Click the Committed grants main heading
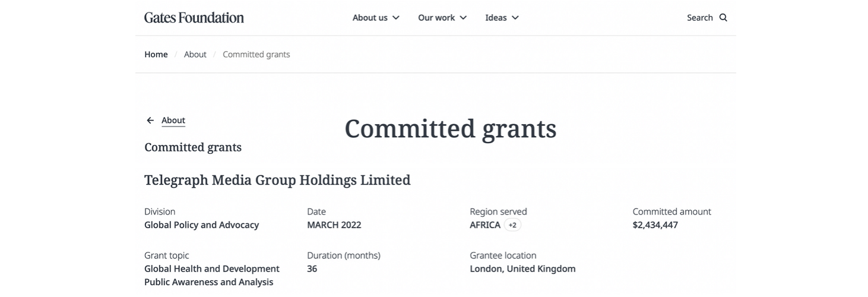Viewport: 868px width, 297px height. coord(450,129)
